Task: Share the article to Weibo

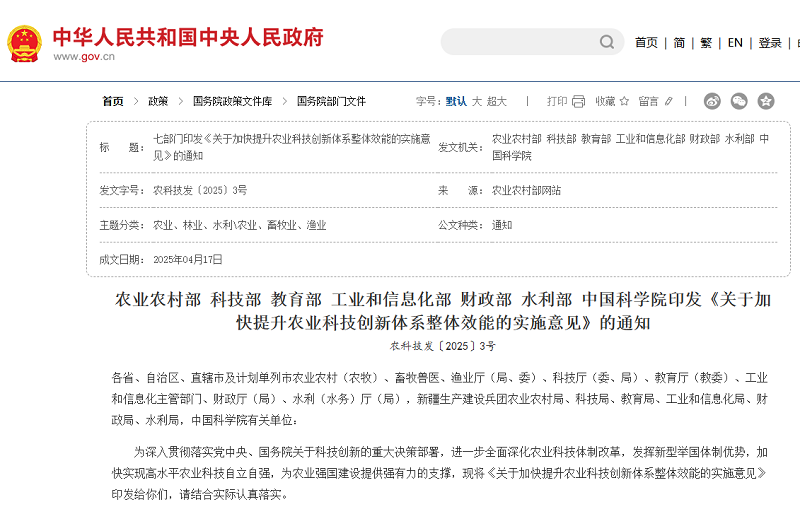Action: 712,101
